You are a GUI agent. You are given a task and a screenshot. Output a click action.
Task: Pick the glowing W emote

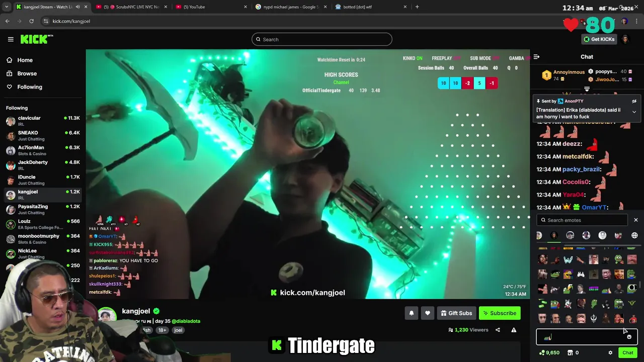(568, 260)
